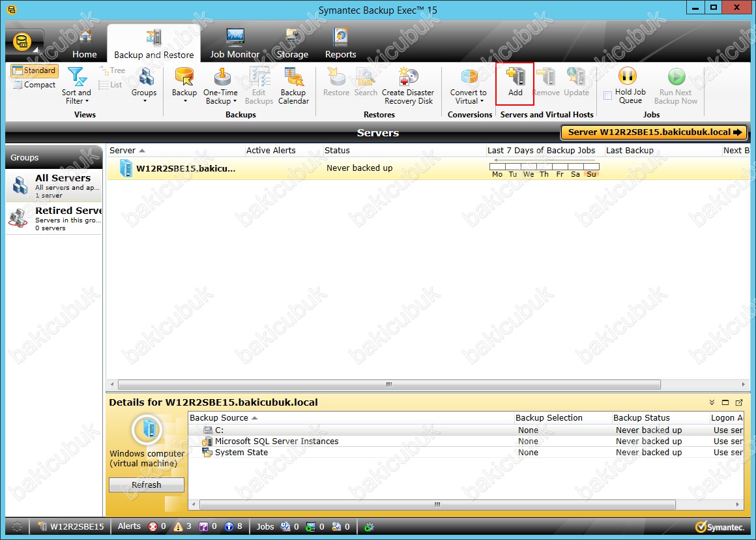
Task: Click the Details pane horizontal scrollbar thumb
Action: (437, 504)
